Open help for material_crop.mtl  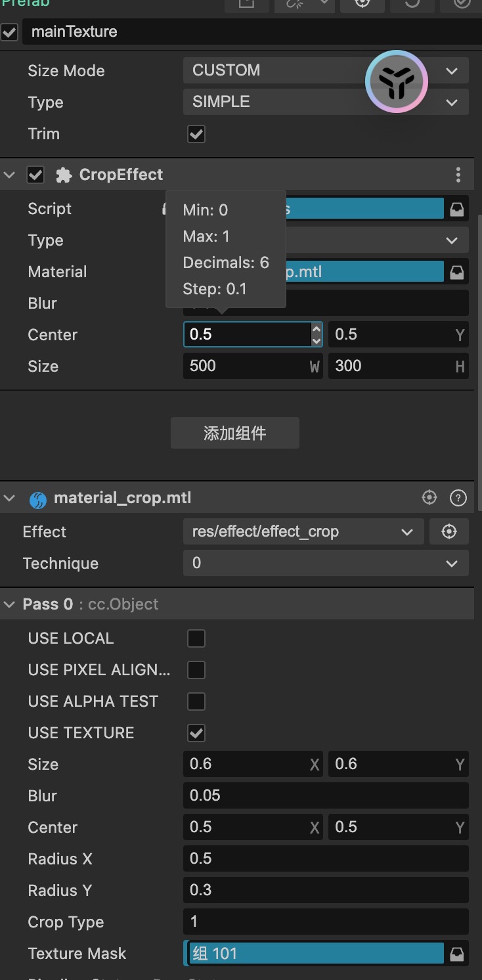[x=458, y=498]
